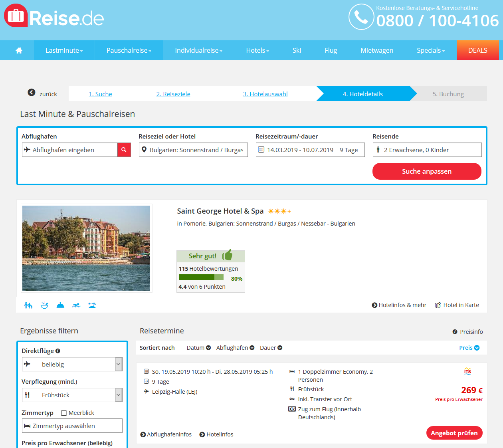Open the Direktflüge beliebig dropdown
The height and width of the screenshot is (448, 503).
(x=72, y=364)
